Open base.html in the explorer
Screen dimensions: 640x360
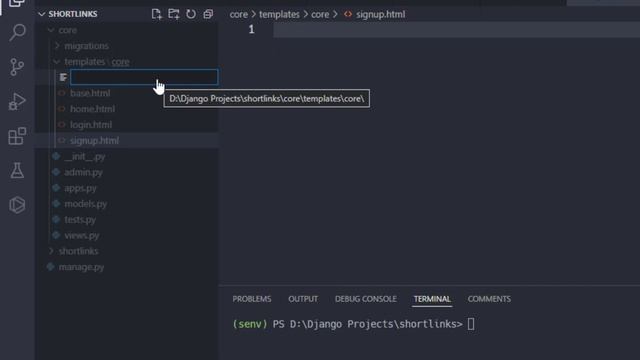click(x=90, y=93)
